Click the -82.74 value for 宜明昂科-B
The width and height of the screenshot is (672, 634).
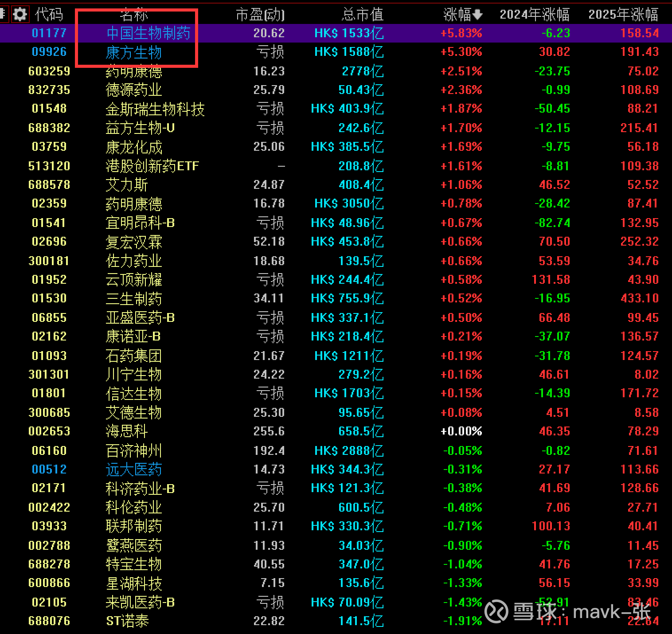coord(552,223)
